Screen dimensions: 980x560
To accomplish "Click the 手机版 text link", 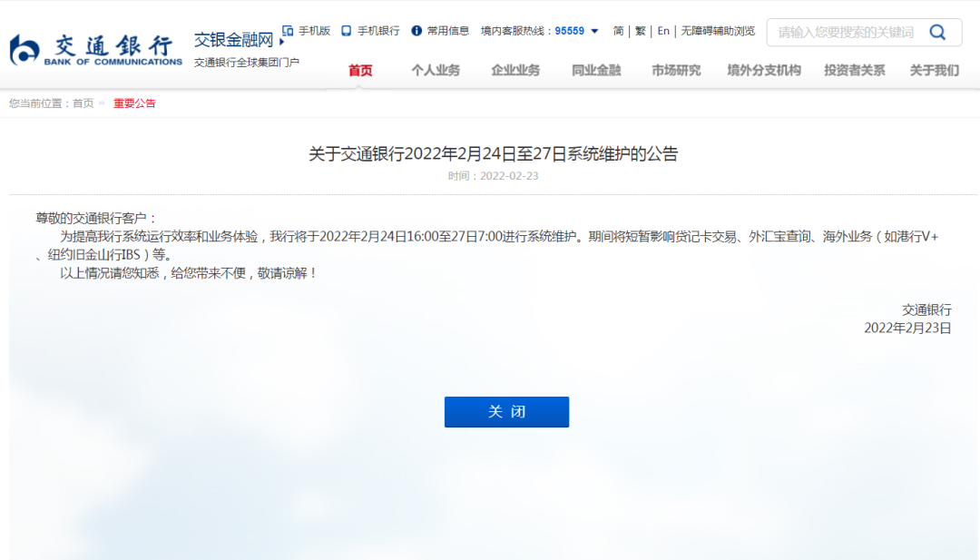I will 314,31.
